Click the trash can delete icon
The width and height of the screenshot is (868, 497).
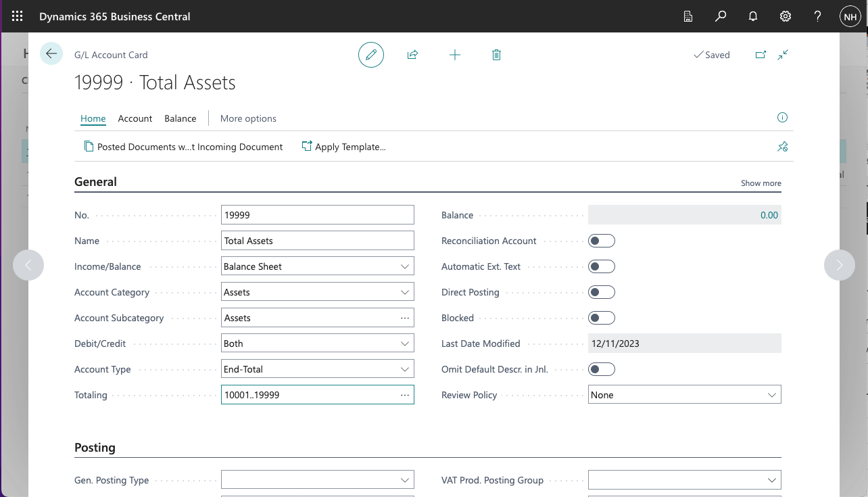point(496,55)
